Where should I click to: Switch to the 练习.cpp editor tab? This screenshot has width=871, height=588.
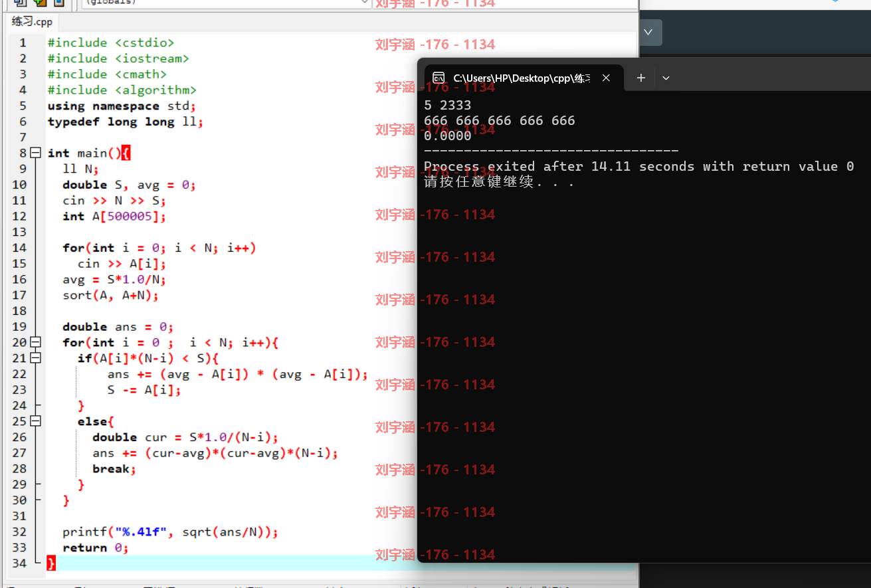(31, 21)
